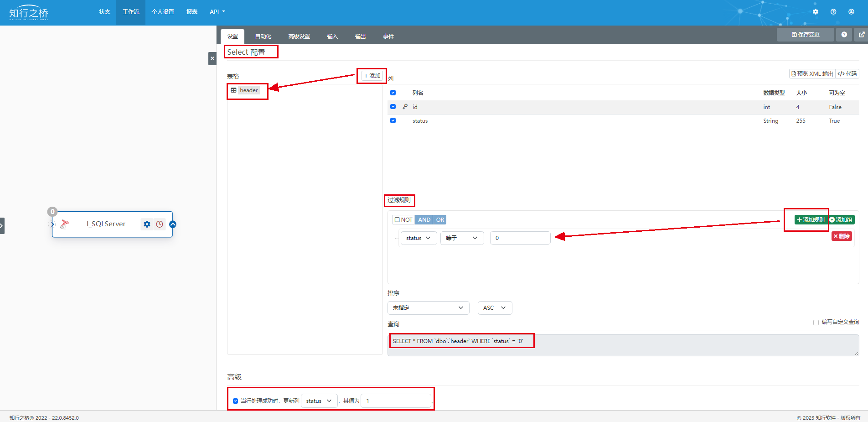Open the API menu dropdown
This screenshot has height=422, width=868.
[x=217, y=12]
